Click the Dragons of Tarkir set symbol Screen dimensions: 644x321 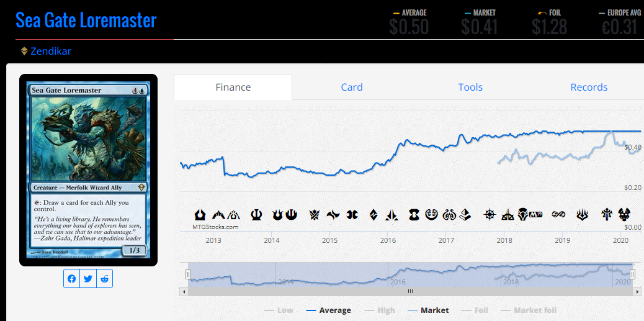click(352, 215)
